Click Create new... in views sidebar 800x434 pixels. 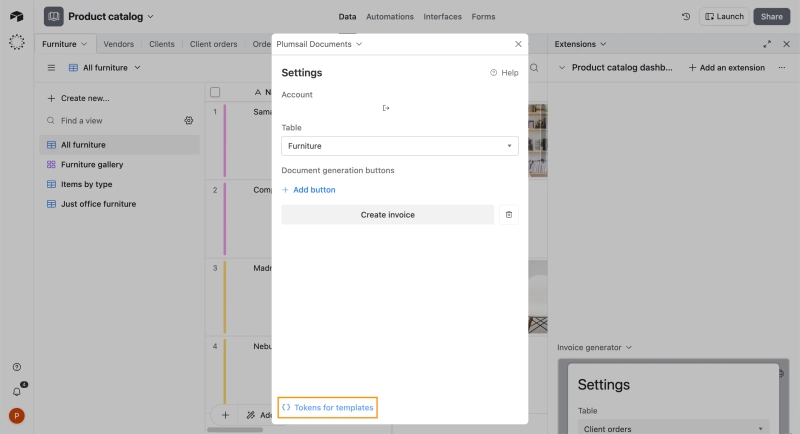(x=78, y=98)
